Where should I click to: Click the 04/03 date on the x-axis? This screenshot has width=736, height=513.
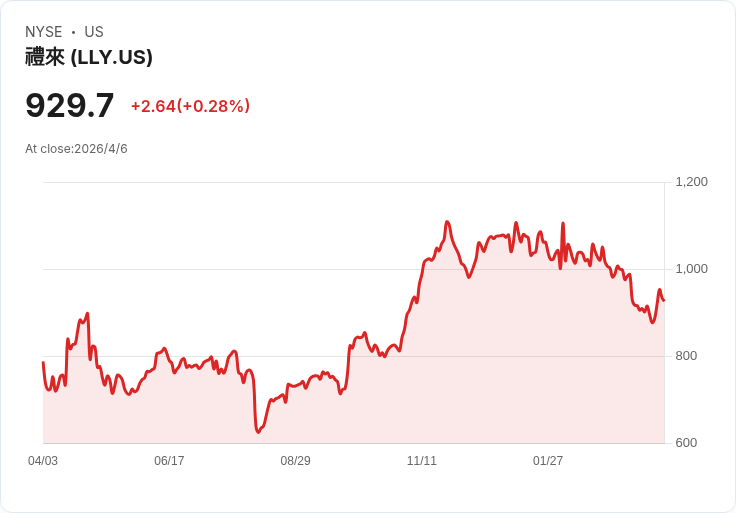pyautogui.click(x=43, y=461)
